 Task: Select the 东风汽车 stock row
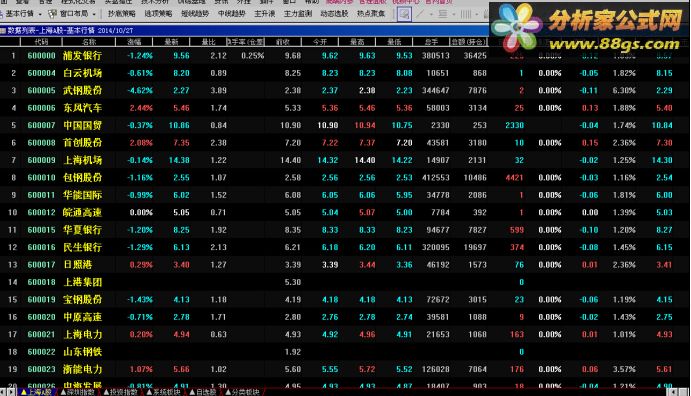coord(346,108)
